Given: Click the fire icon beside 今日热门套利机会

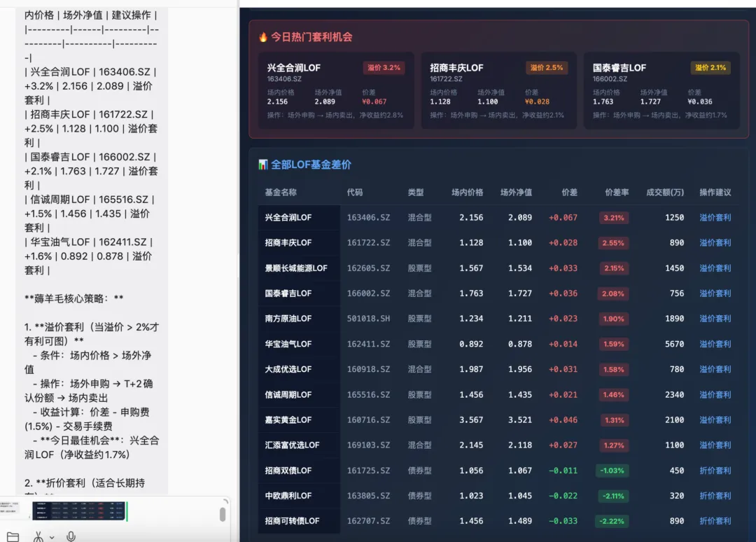Looking at the screenshot, I should (x=263, y=37).
